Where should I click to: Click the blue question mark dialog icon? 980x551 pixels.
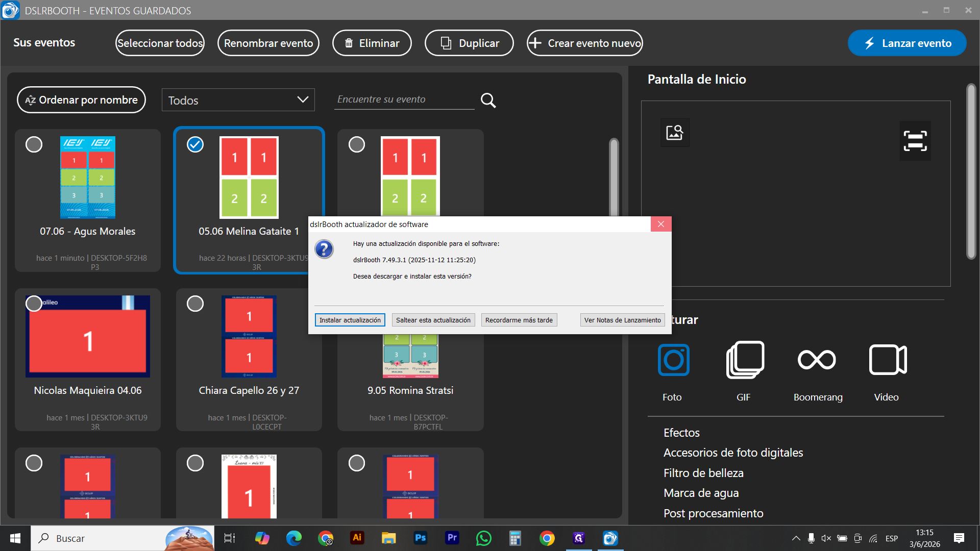tap(324, 249)
